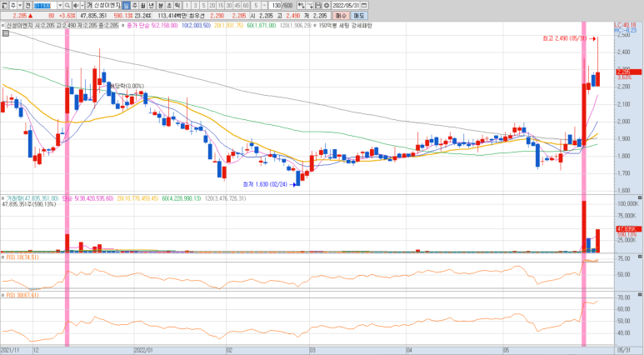644x355 pixels.
Task: Select yearly (년) chart period
Action: [152, 5]
